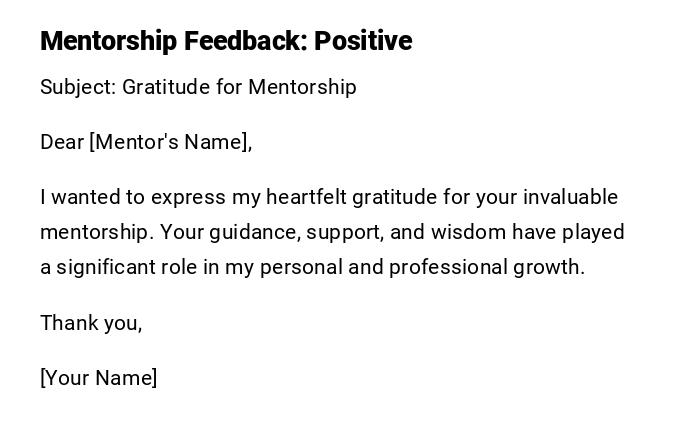Click the 'Thank you,' closing line
This screenshot has width=700, height=440.
pos(91,323)
